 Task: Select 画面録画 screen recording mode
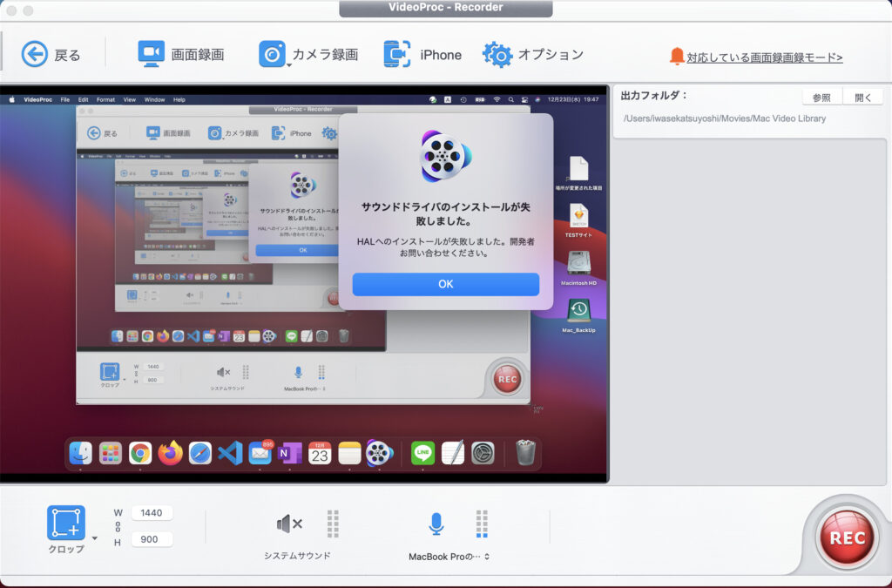tap(181, 55)
